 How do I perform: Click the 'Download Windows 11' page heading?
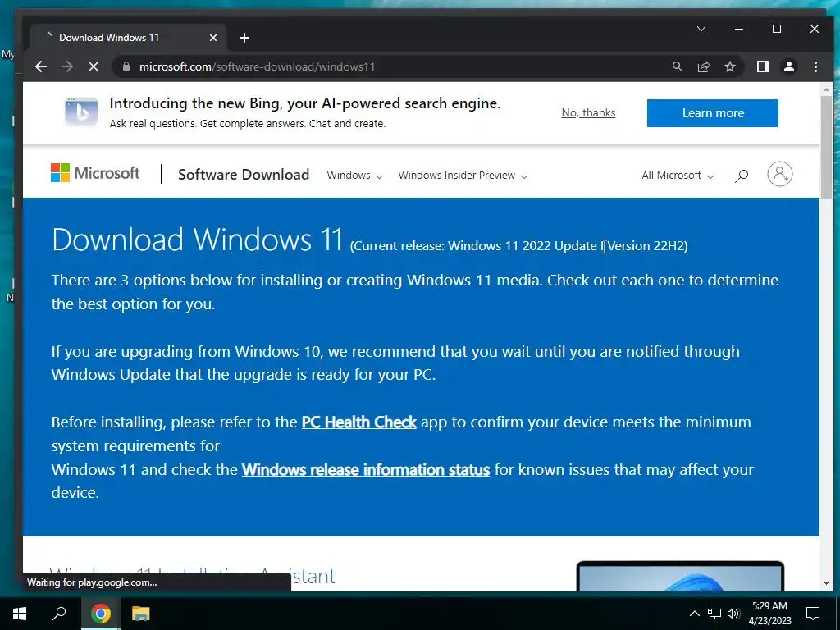click(x=197, y=240)
